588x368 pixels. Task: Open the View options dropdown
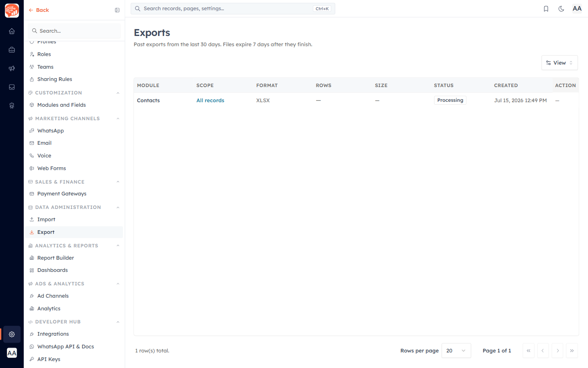(559, 63)
